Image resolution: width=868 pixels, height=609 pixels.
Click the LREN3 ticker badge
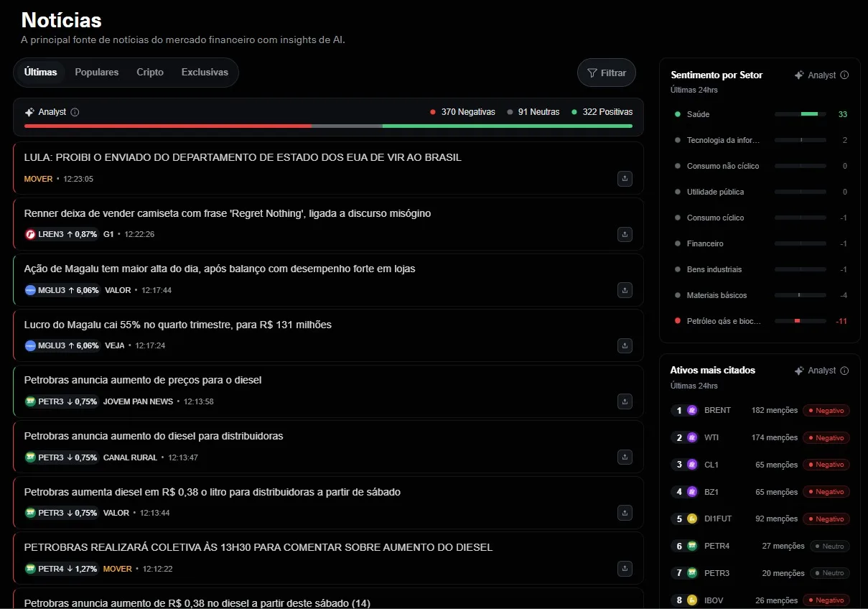click(62, 234)
